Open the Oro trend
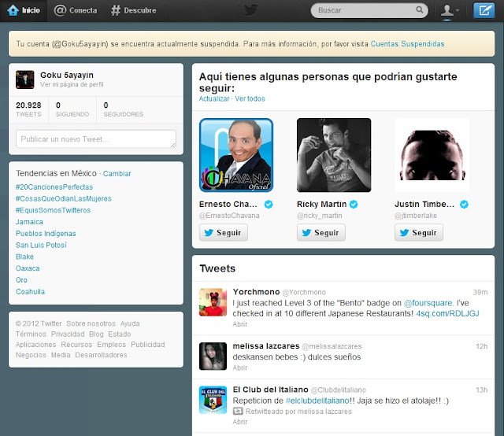The height and width of the screenshot is (436, 504). 21,280
